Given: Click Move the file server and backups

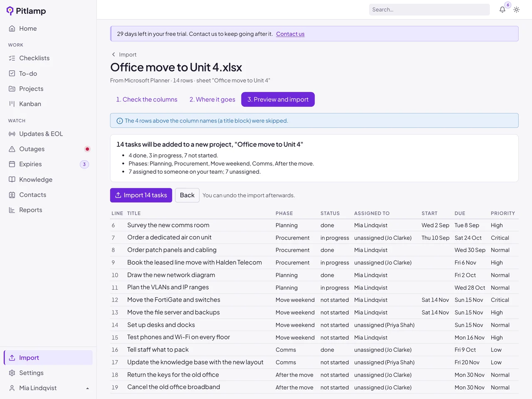Looking at the screenshot, I should click(x=173, y=313).
